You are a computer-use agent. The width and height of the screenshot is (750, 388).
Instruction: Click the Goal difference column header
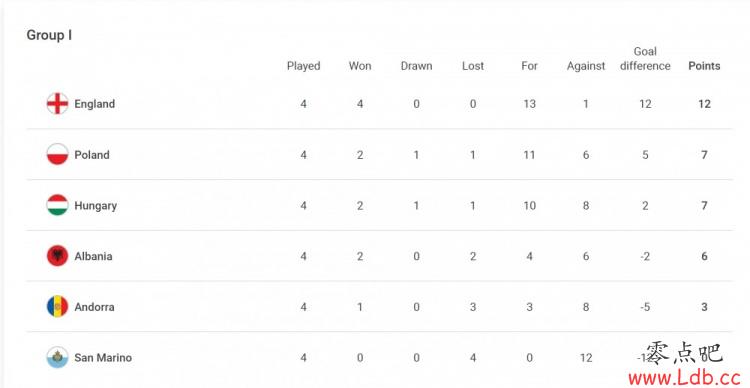coord(645,59)
